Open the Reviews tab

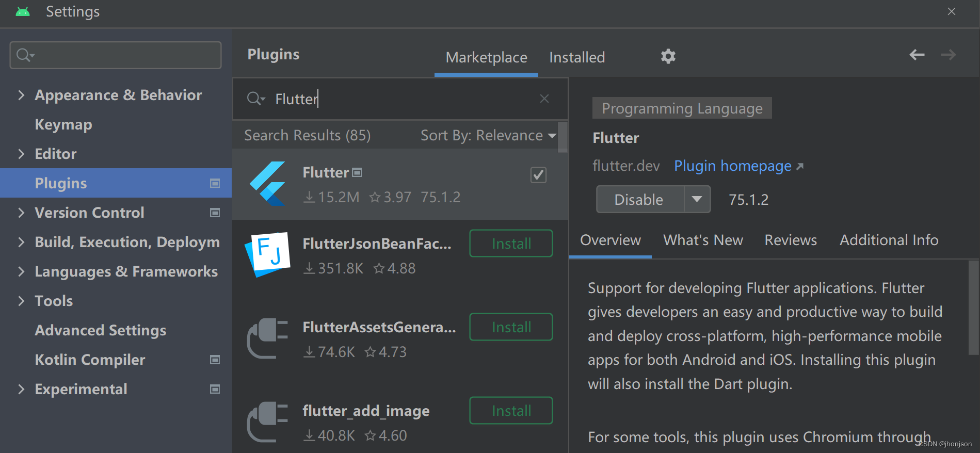coord(791,240)
